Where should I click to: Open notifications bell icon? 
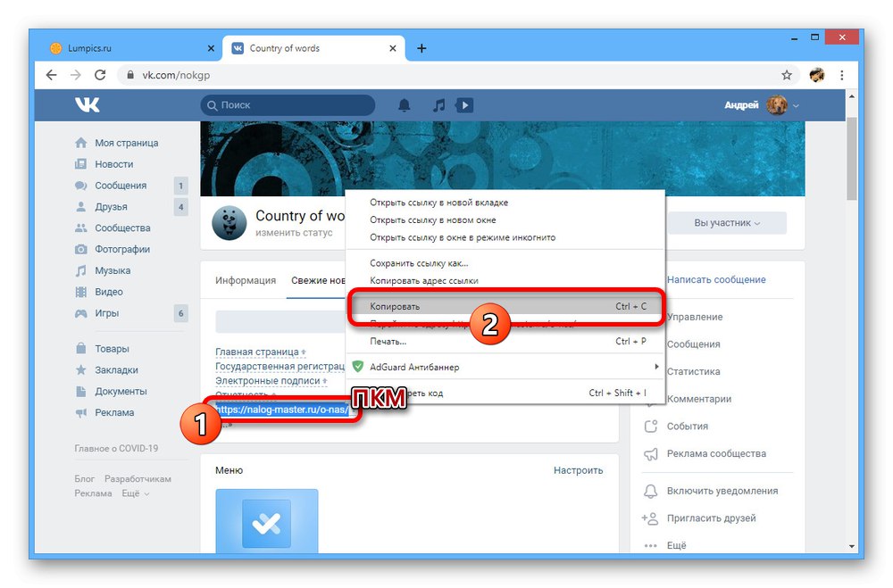(x=404, y=105)
